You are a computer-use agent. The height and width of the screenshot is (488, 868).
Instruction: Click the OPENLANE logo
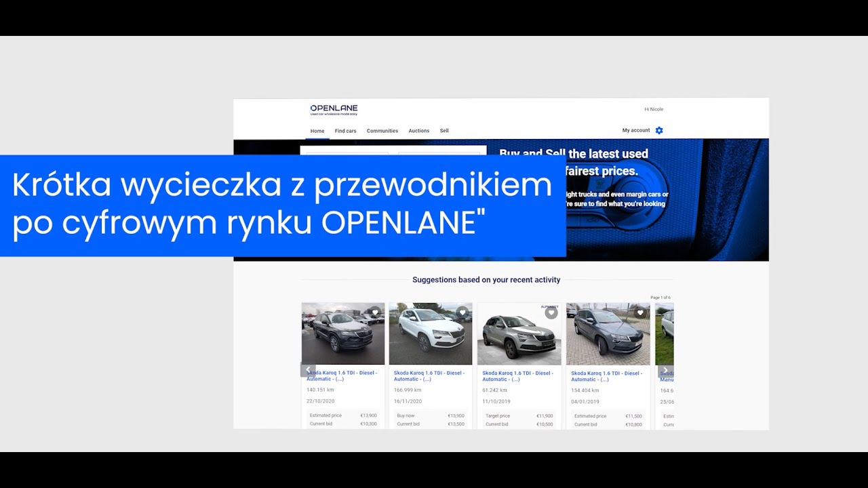334,110
